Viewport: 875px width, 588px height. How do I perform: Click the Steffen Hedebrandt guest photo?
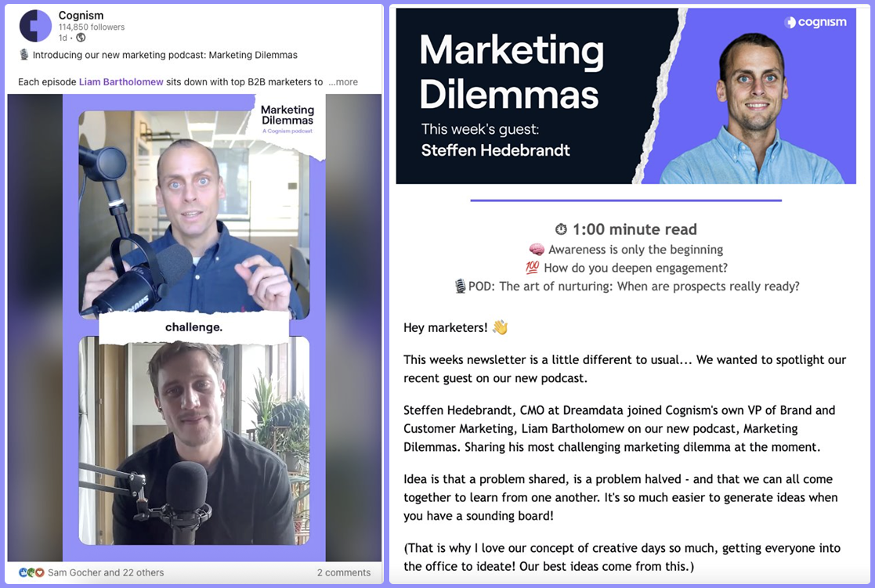752,109
